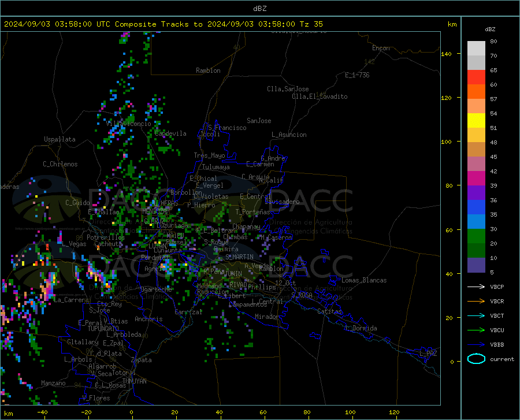Click the 'Clla.SanJose' map label
The image size is (520, 420).
288,89
